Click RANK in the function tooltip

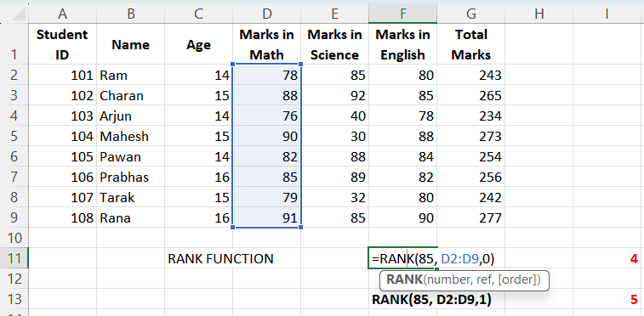(404, 280)
